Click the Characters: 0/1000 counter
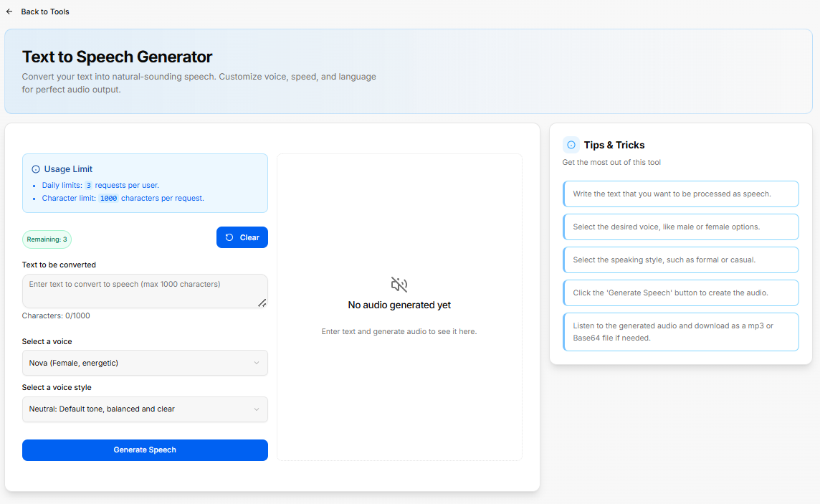The height and width of the screenshot is (504, 820). 56,315
